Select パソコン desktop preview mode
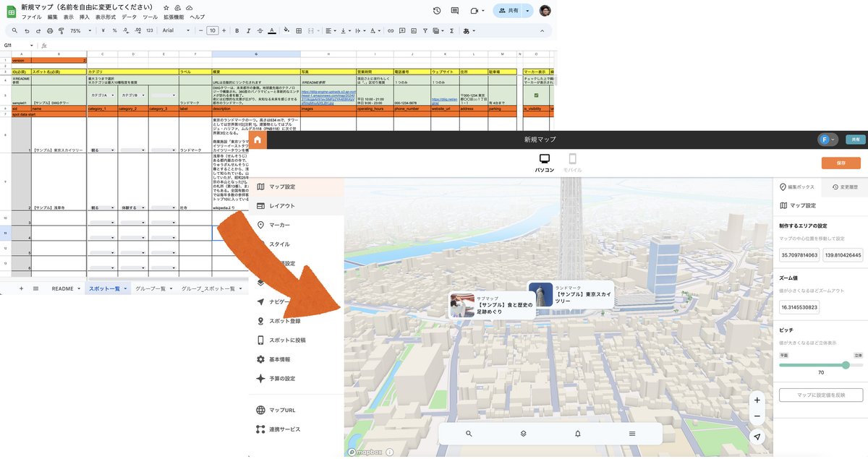 click(545, 163)
